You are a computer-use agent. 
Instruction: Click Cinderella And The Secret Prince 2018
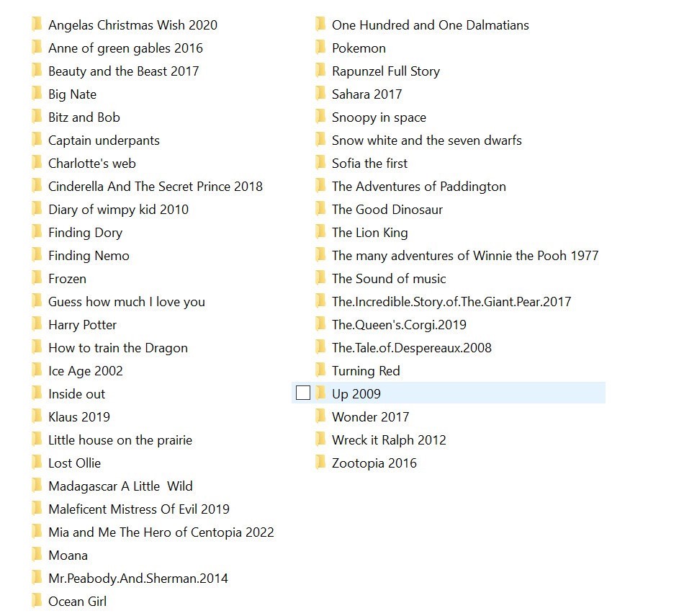pyautogui.click(x=156, y=187)
